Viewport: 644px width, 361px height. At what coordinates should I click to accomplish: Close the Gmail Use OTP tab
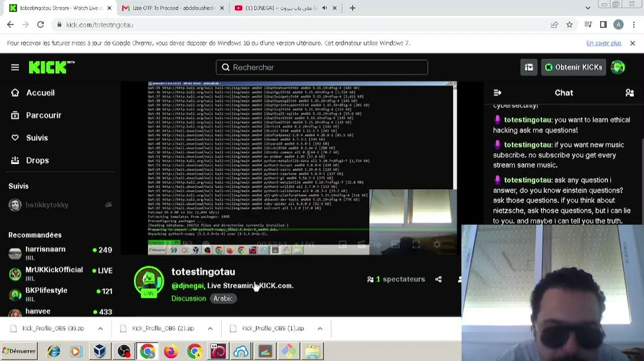coord(223,8)
